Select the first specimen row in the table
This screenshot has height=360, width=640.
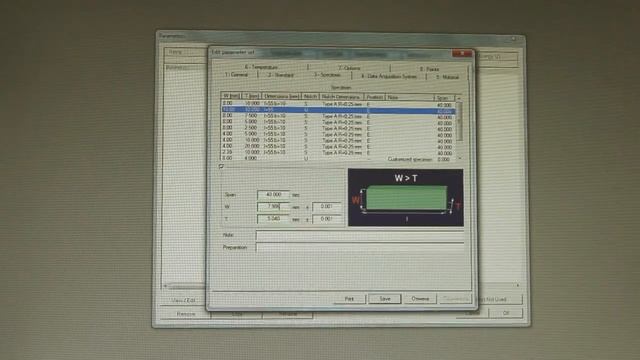tap(338, 104)
